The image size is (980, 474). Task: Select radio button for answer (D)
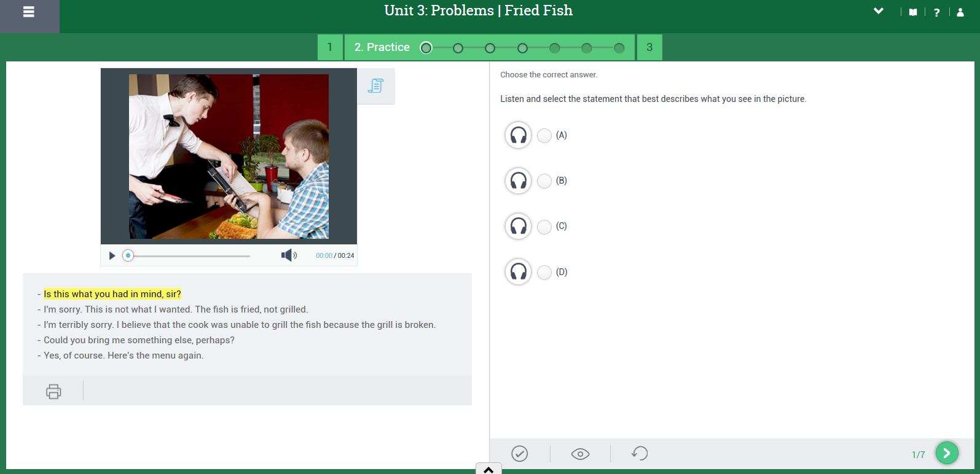click(x=544, y=273)
